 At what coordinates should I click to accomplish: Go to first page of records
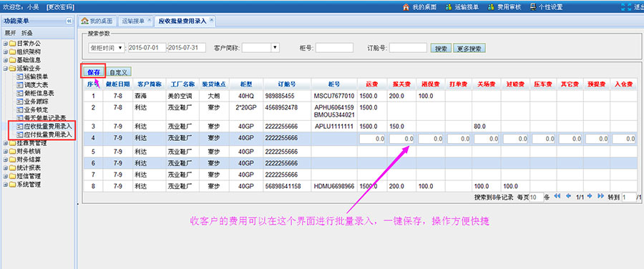click(x=557, y=196)
